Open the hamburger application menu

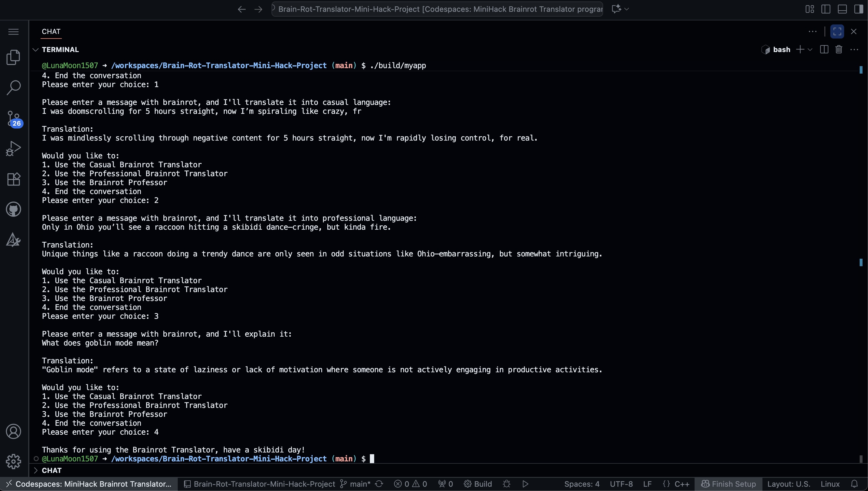(x=14, y=32)
